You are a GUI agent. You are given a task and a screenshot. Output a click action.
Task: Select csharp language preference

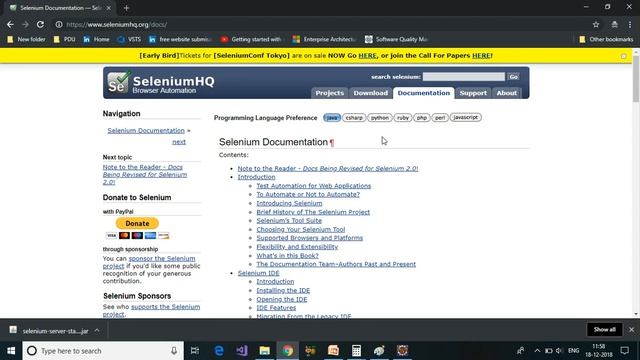click(354, 118)
